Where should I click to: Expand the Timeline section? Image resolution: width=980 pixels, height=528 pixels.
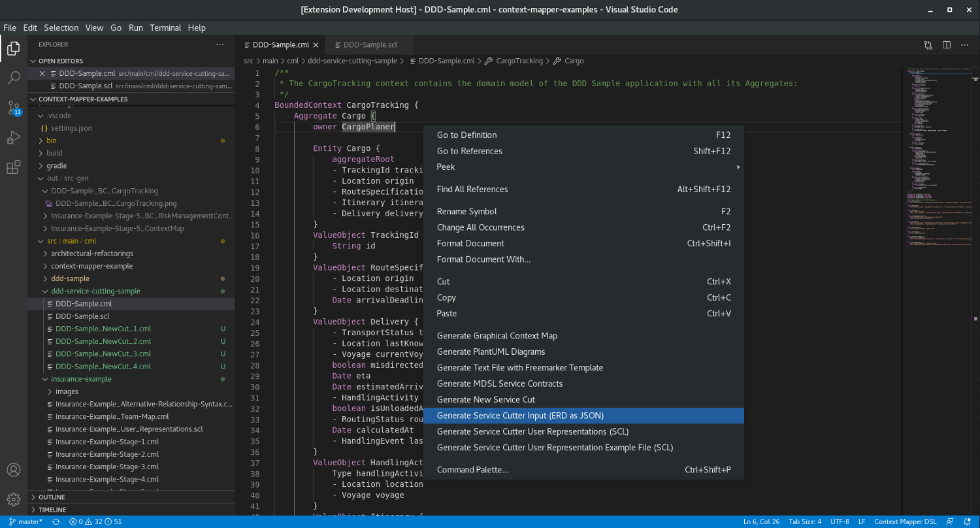point(131,510)
